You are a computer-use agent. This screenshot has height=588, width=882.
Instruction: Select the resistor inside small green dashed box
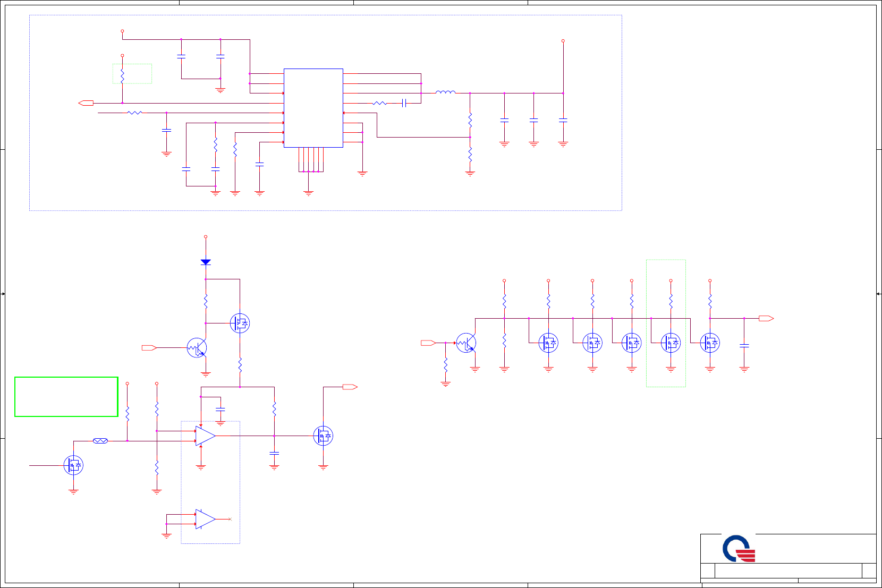pyautogui.click(x=122, y=75)
